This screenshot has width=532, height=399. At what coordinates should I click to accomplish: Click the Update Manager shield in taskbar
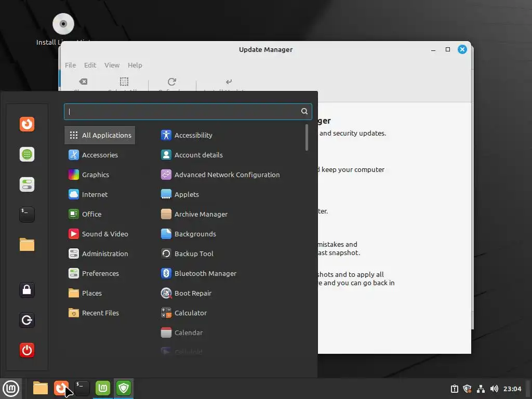coord(124,388)
